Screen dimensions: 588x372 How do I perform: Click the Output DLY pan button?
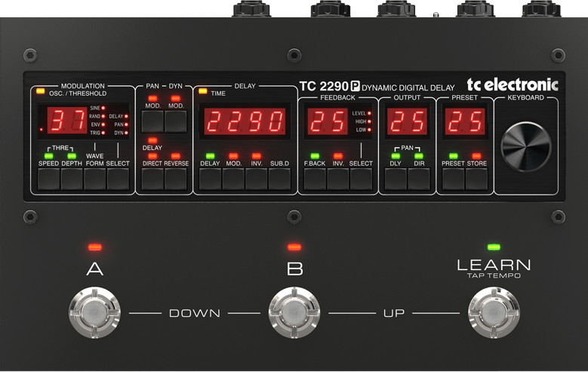click(x=396, y=179)
